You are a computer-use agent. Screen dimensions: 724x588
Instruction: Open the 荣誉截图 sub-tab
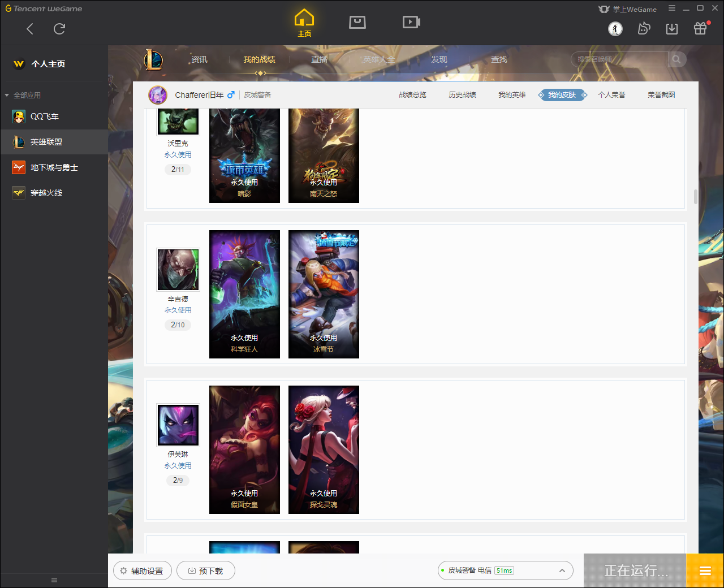(661, 95)
